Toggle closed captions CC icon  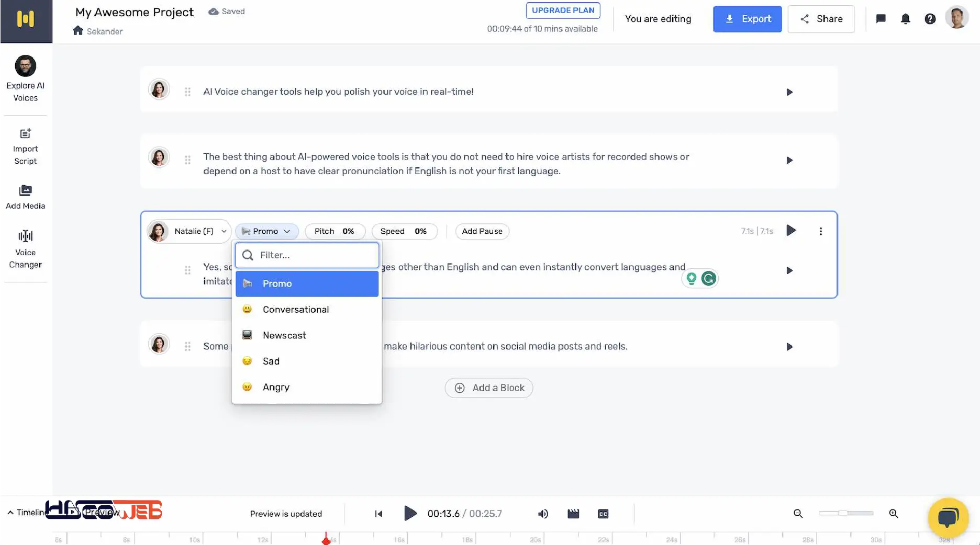(603, 514)
